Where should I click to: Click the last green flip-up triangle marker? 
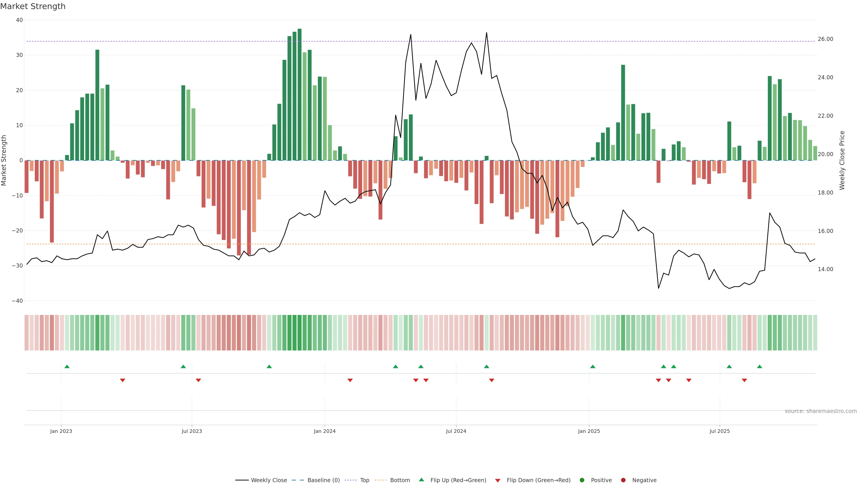tap(759, 366)
